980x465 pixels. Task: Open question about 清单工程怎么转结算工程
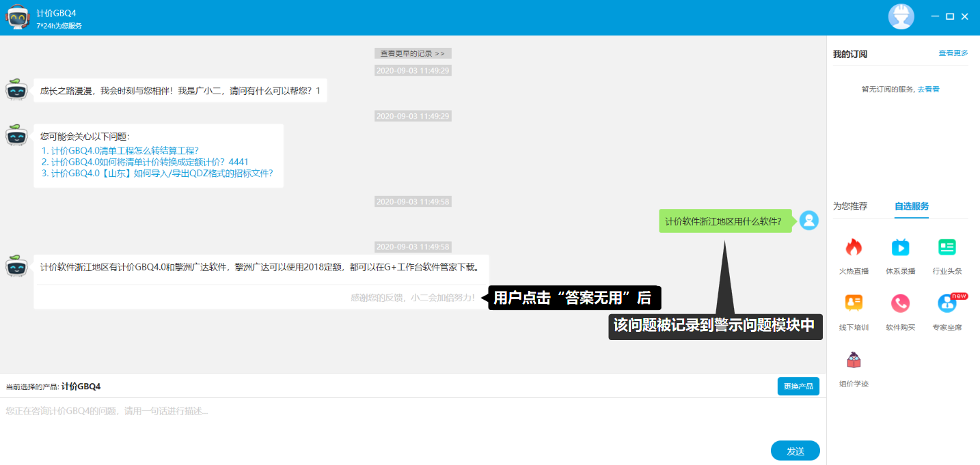[120, 151]
